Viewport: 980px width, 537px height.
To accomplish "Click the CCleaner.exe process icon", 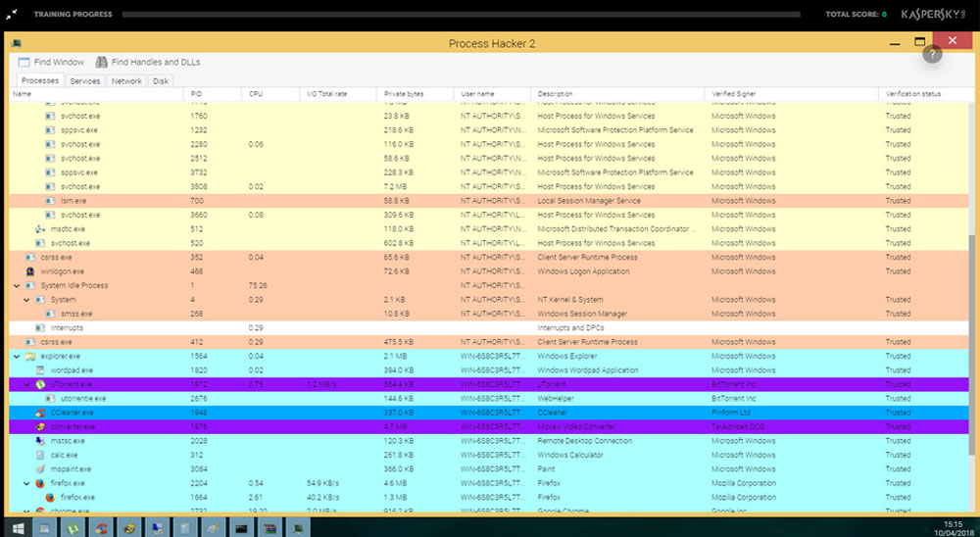I will pos(40,413).
